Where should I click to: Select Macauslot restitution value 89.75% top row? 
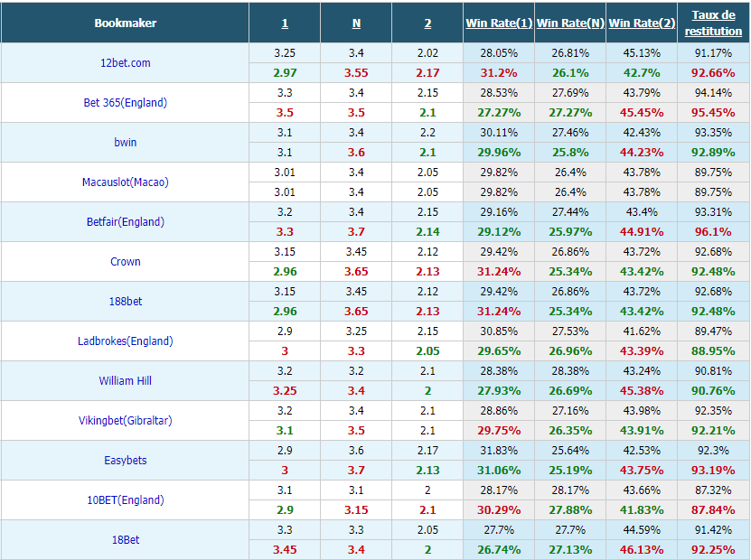(713, 173)
